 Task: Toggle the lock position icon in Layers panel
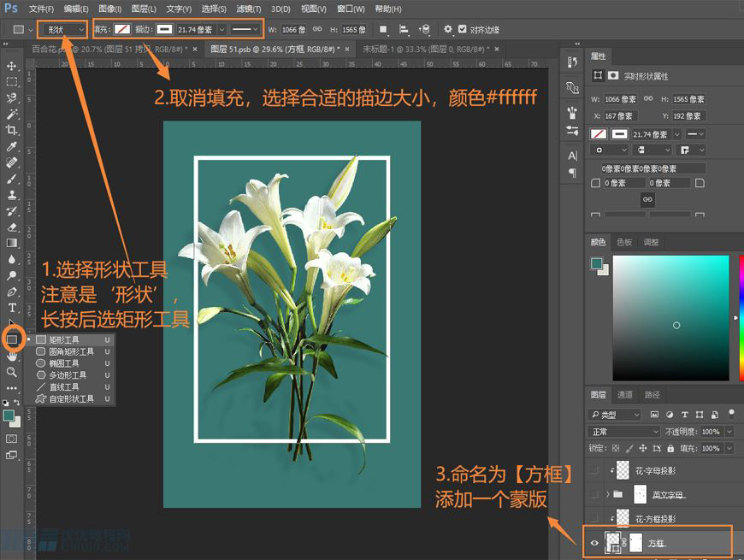(644, 448)
